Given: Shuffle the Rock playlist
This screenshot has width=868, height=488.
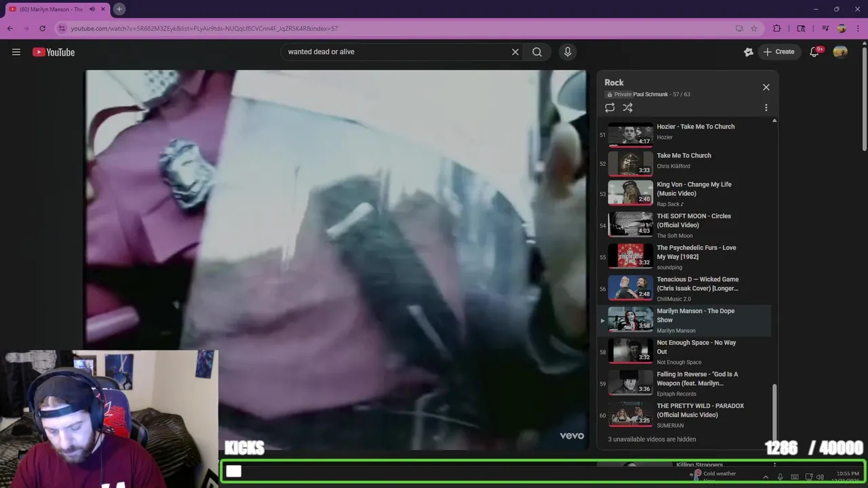Looking at the screenshot, I should 628,108.
